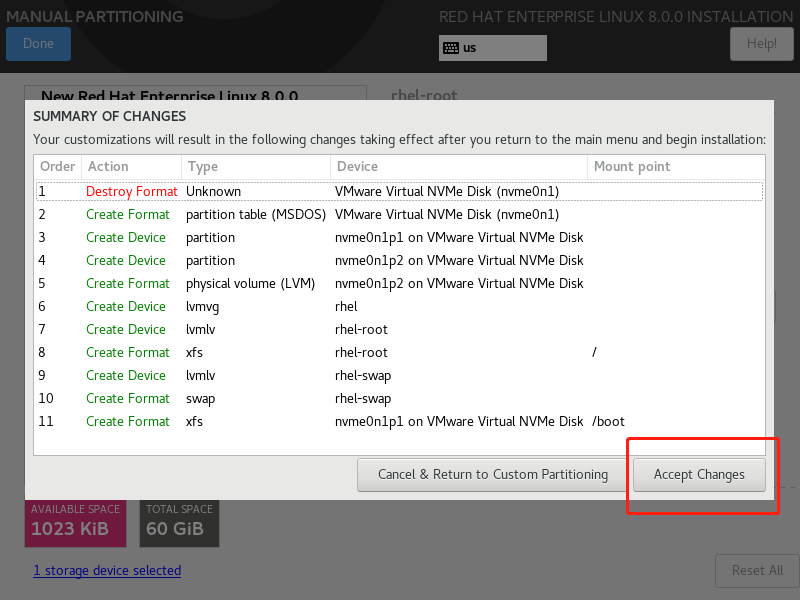Click the Available Space 1023 KiB box
This screenshot has width=800, height=600.
click(76, 523)
